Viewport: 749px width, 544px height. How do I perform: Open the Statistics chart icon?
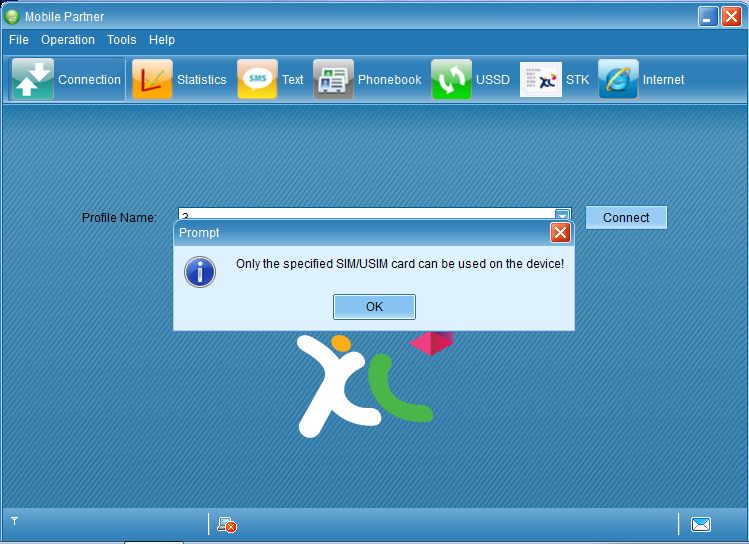pos(152,79)
